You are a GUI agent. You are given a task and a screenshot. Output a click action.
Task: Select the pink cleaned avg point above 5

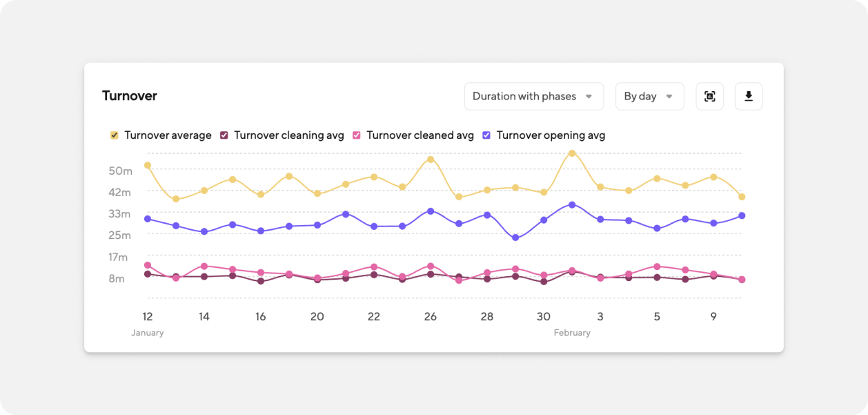coord(657,267)
